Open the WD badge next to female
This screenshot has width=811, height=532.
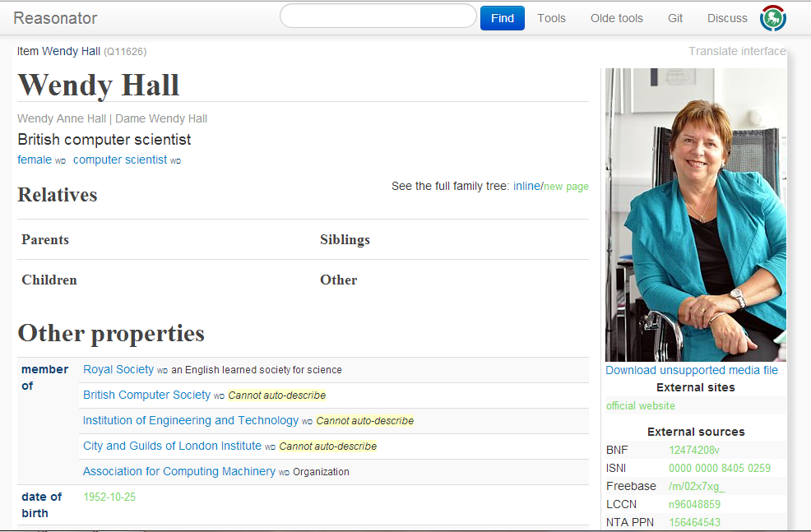pyautogui.click(x=61, y=161)
